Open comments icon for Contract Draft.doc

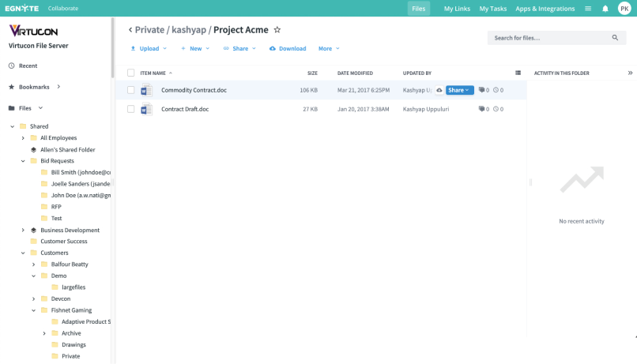pyautogui.click(x=482, y=110)
